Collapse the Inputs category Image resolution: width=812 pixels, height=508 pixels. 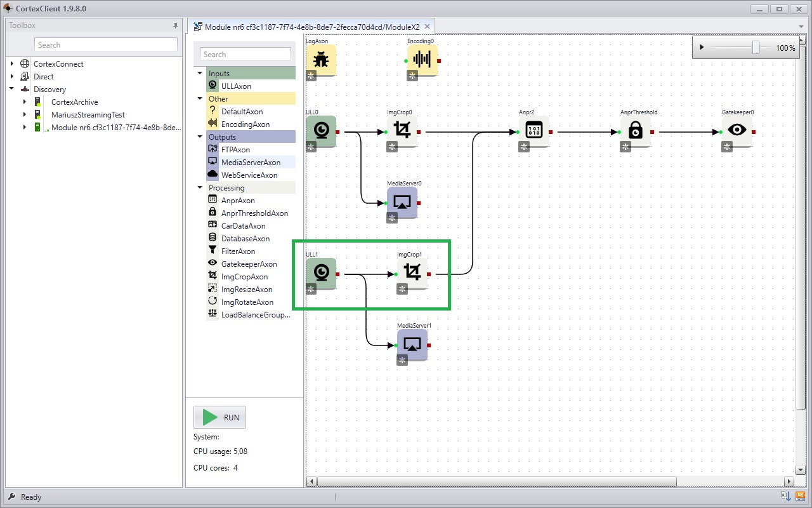click(x=200, y=74)
